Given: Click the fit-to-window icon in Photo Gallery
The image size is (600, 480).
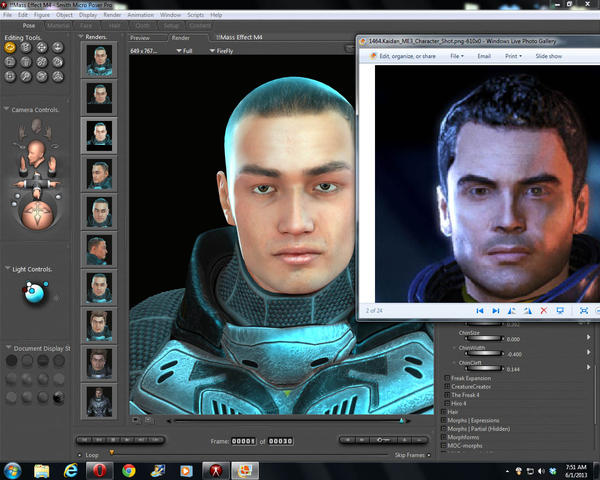Looking at the screenshot, I should [584, 311].
